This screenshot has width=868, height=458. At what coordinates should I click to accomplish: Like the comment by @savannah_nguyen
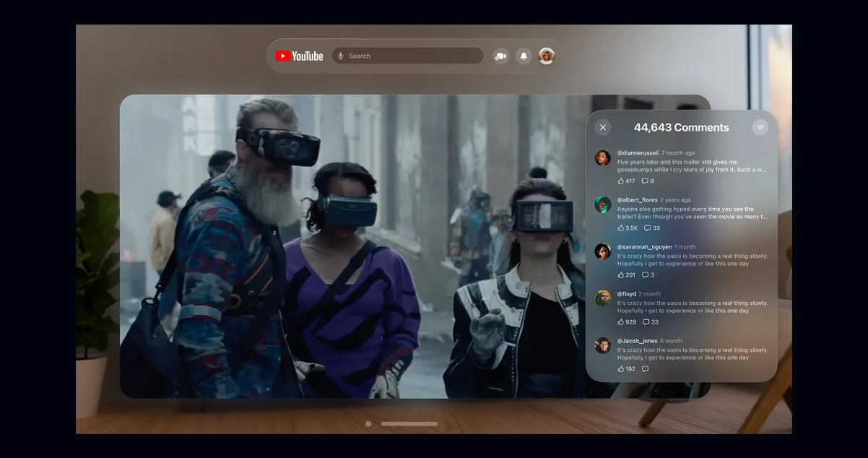click(x=621, y=275)
